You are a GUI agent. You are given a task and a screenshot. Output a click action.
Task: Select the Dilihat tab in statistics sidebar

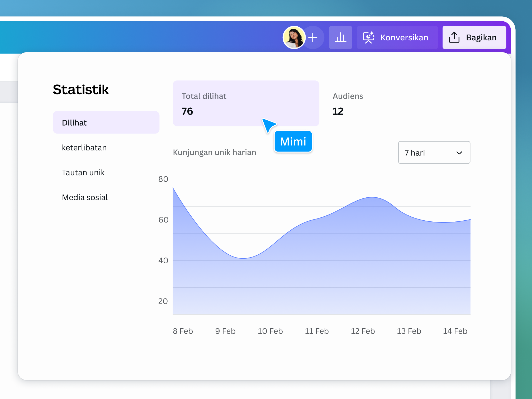[106, 122]
